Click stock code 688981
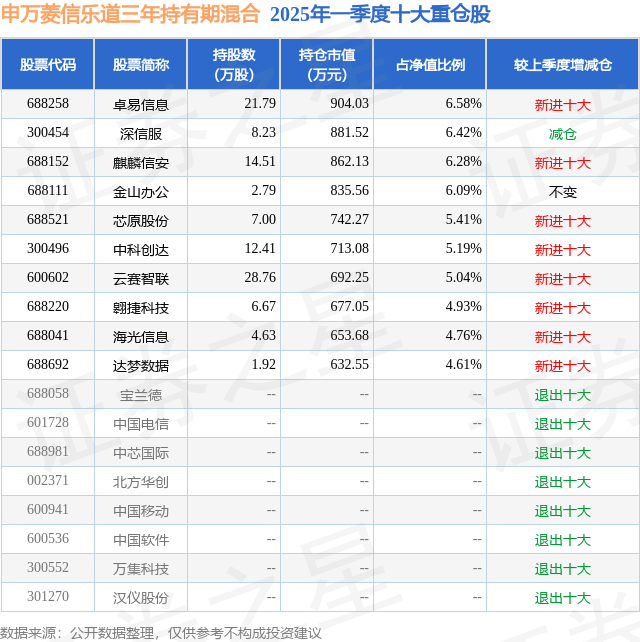 point(48,452)
